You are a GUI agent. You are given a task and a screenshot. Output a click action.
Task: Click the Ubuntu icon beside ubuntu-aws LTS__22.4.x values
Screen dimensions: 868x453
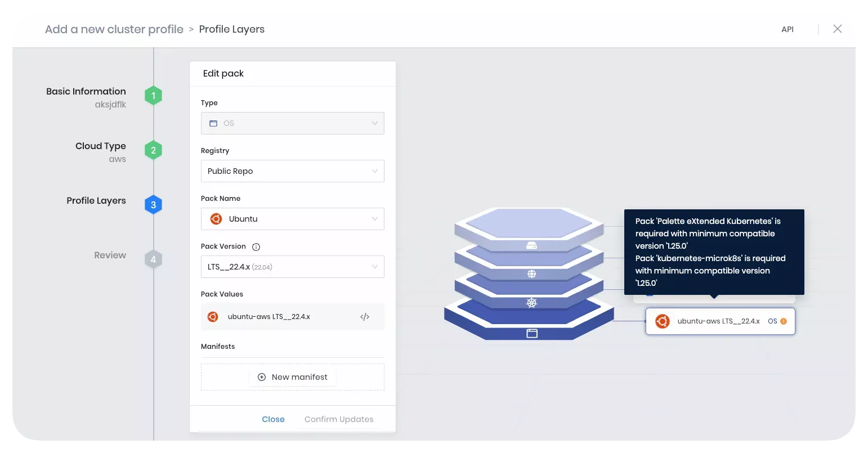tap(213, 316)
